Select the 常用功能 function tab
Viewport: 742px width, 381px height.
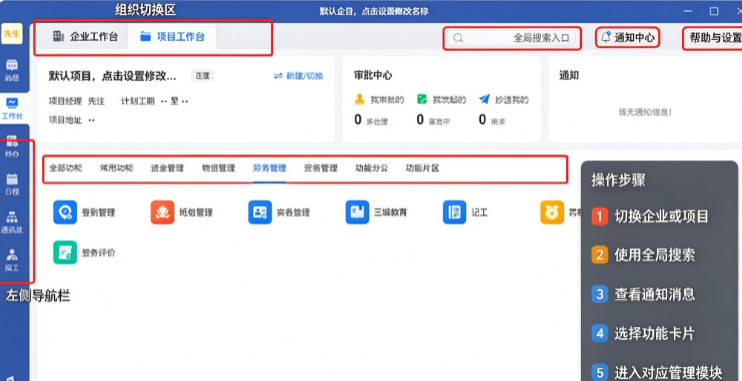pyautogui.click(x=116, y=168)
